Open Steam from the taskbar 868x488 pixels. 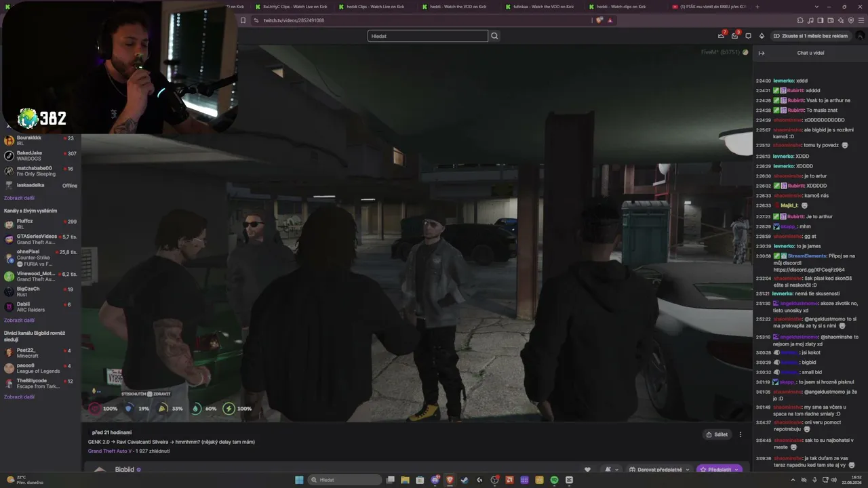(465, 480)
